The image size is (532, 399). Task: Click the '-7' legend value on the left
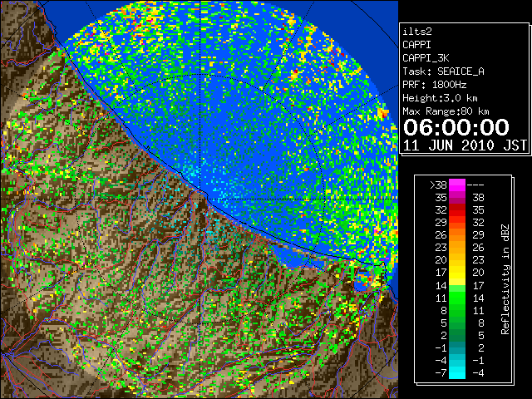point(441,373)
